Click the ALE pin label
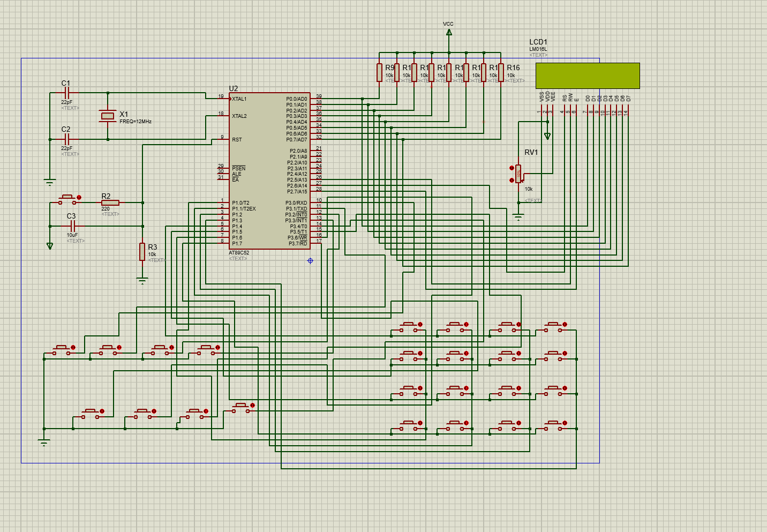This screenshot has height=532, width=767. pyautogui.click(x=237, y=174)
